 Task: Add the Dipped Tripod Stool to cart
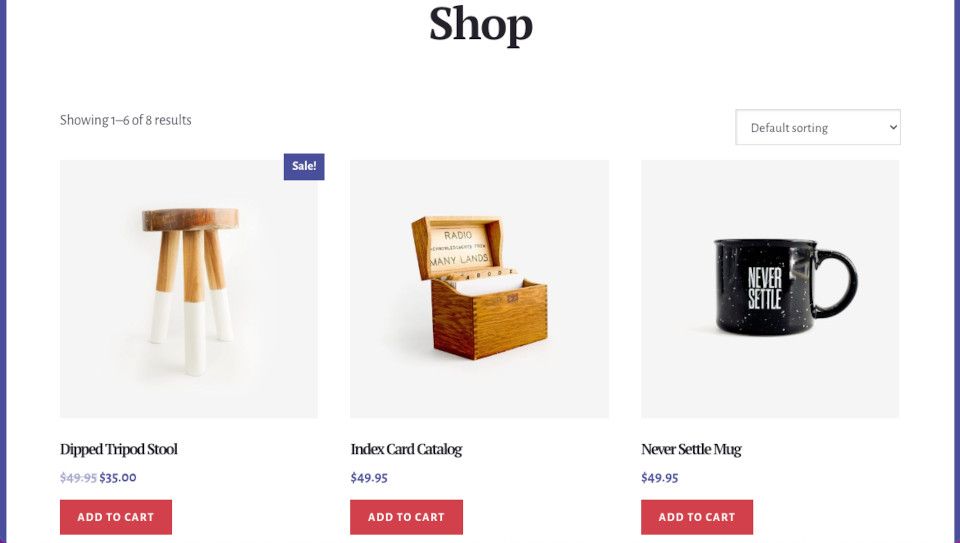[x=116, y=517]
